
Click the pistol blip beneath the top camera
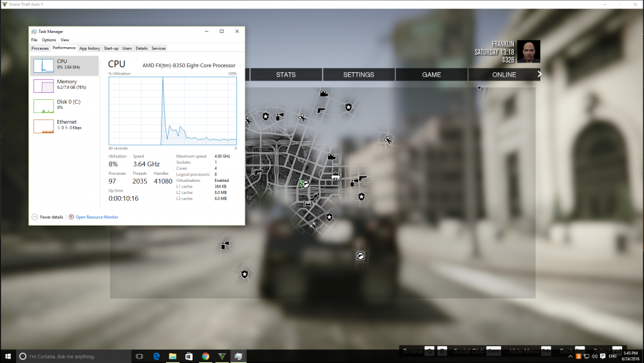click(321, 110)
